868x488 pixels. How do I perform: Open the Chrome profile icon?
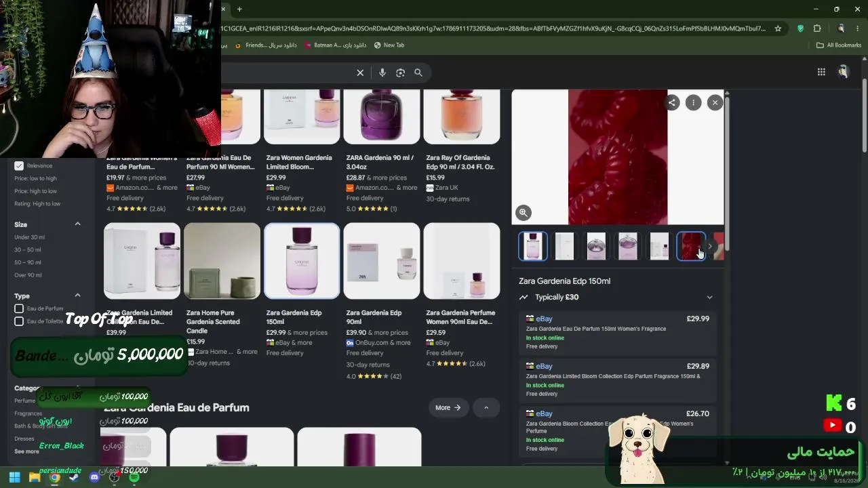(841, 28)
